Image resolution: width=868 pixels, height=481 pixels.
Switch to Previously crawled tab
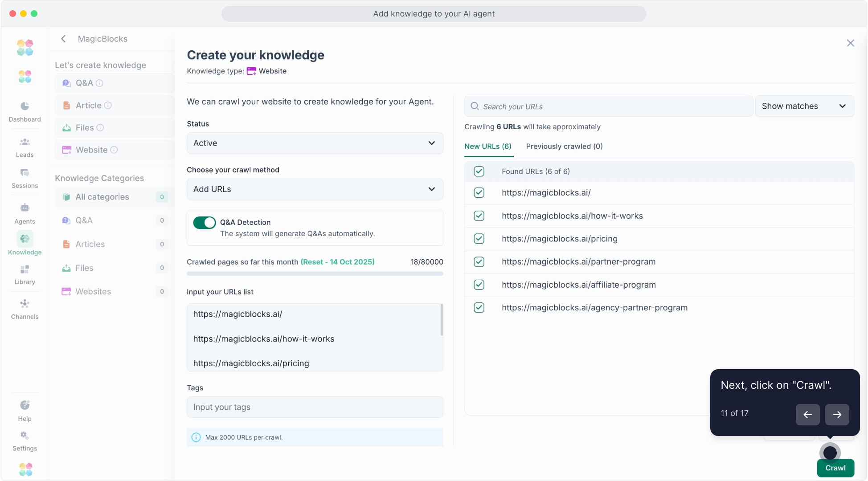pos(564,147)
